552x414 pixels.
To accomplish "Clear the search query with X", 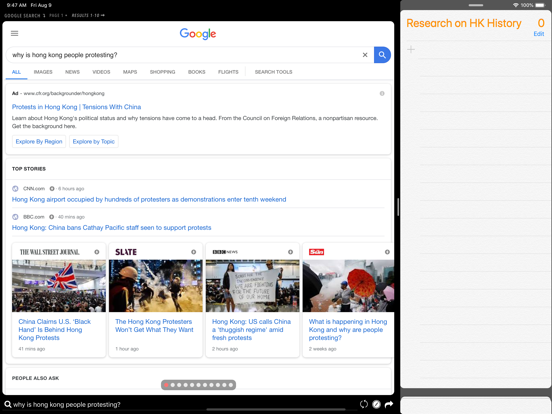I will point(365,55).
